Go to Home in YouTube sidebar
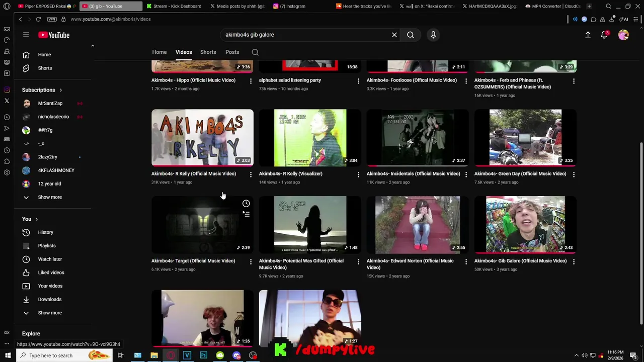The image size is (644, 362). coord(44,55)
